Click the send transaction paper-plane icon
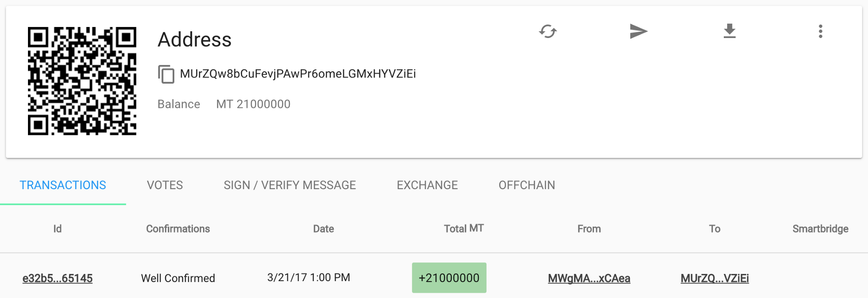The image size is (868, 298). [638, 32]
